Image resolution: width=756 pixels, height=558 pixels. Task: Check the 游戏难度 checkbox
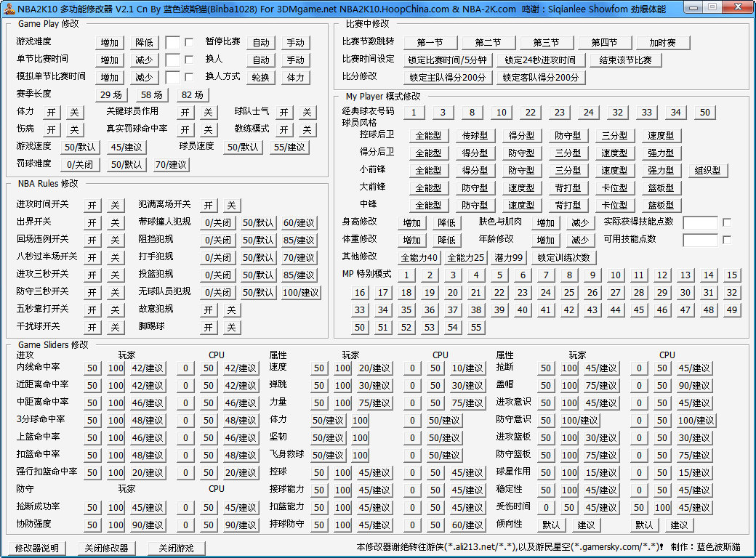(x=190, y=42)
